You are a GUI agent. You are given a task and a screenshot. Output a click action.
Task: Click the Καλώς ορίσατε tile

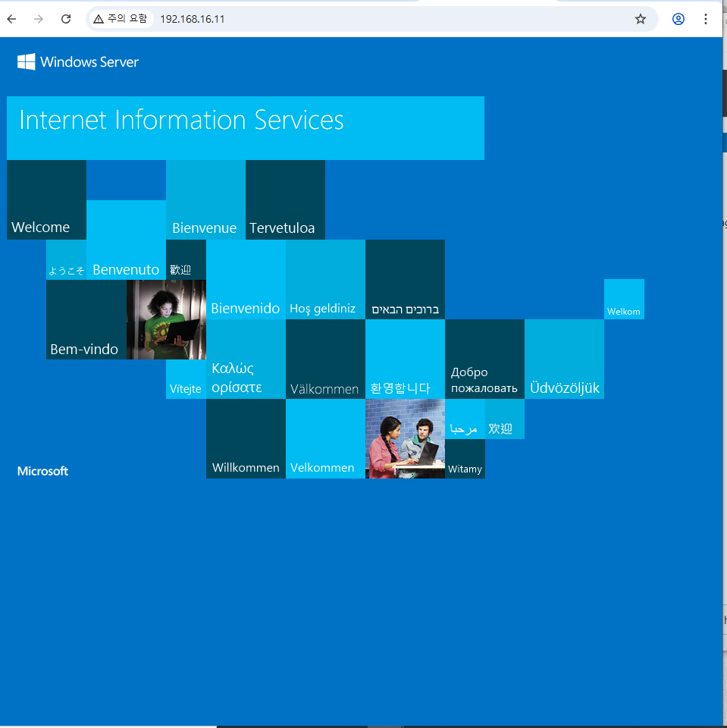(x=246, y=359)
